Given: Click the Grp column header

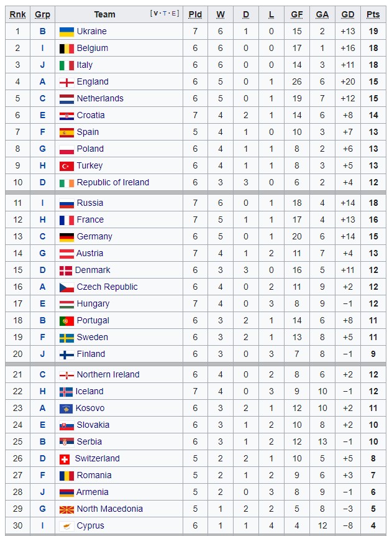Looking at the screenshot, I should click(x=42, y=14).
